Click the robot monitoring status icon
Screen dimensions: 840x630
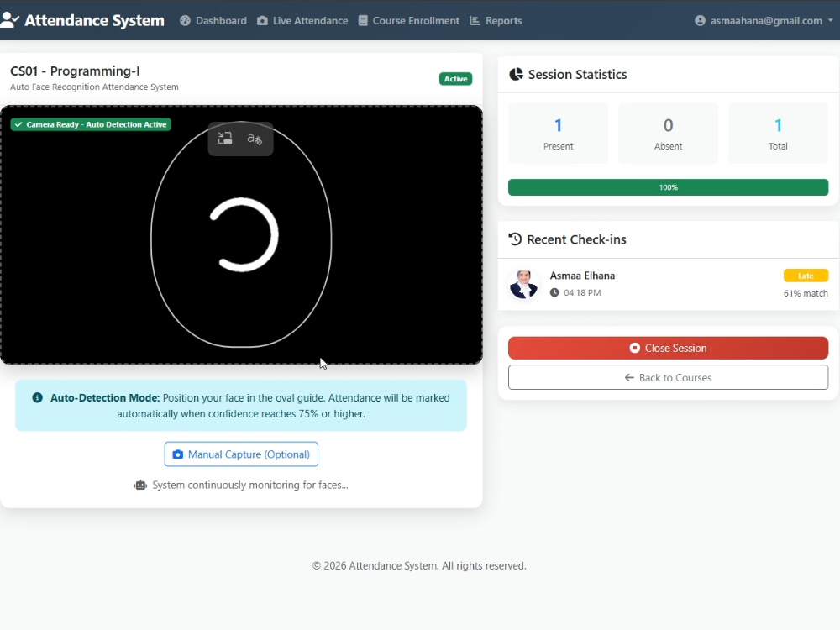coord(140,485)
